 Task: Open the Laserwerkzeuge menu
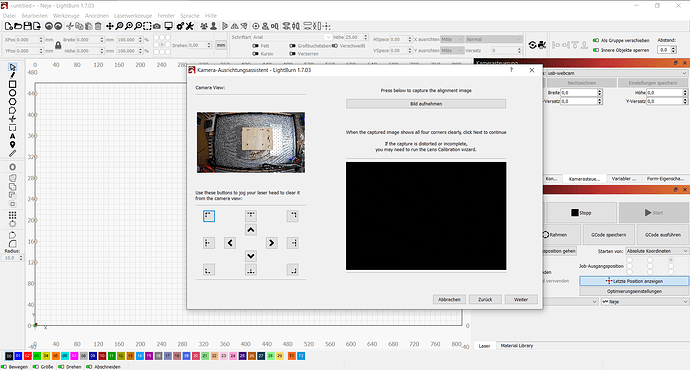click(133, 15)
